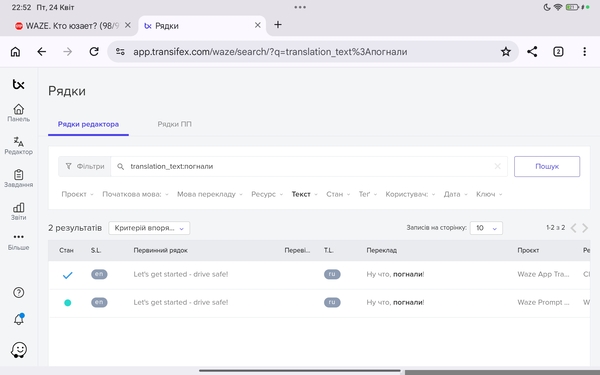Expand Початкова мова filter dropdown
Viewport: 600px width, 375px height.
pyautogui.click(x=135, y=194)
